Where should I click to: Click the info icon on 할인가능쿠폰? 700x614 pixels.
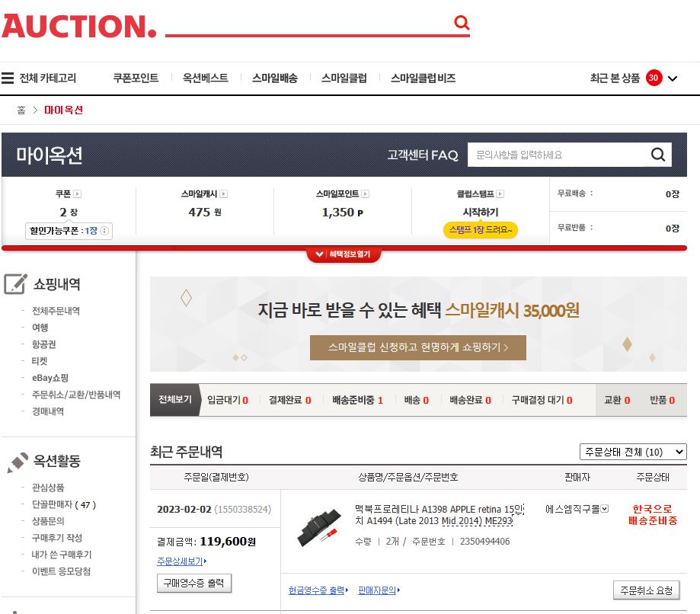104,231
